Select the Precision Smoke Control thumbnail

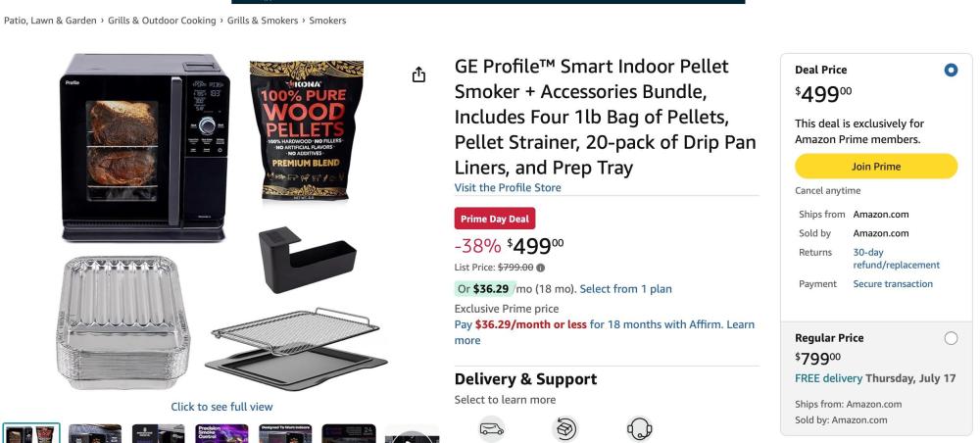221,433
